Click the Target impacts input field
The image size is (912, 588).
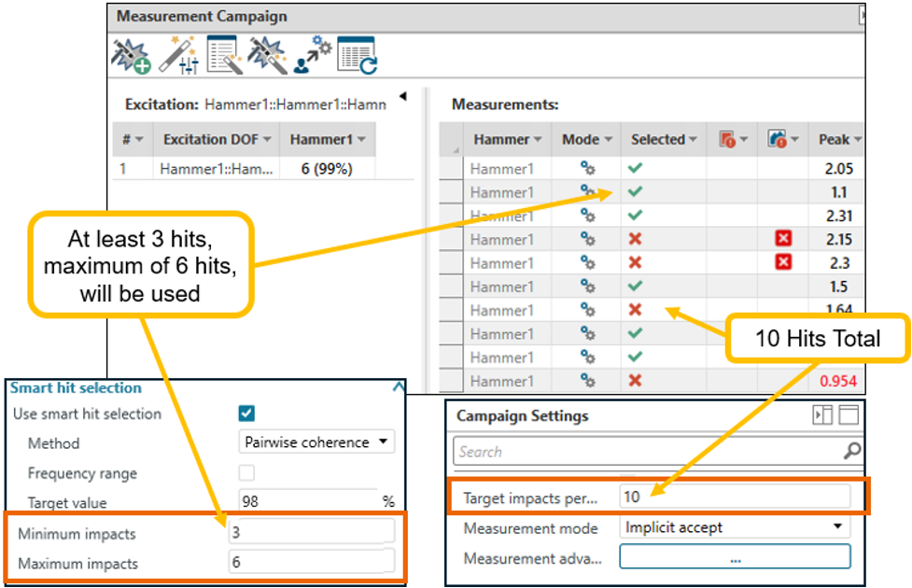pyautogui.click(x=735, y=497)
